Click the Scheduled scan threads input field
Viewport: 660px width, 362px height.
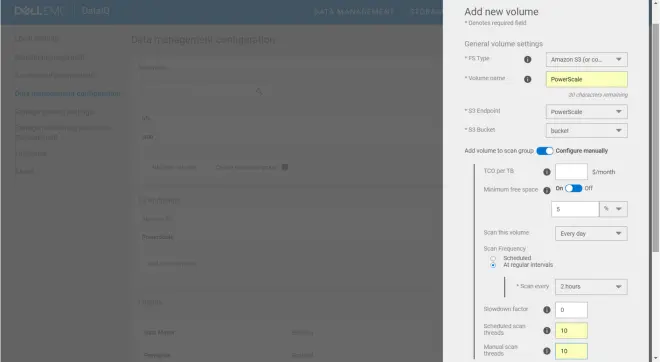click(x=571, y=330)
